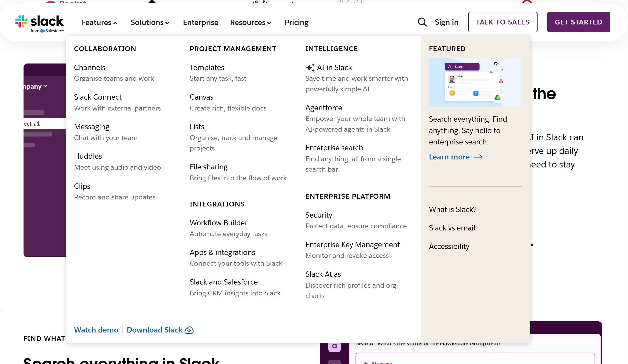
Task: Select Lists feature
Action: [x=197, y=127]
